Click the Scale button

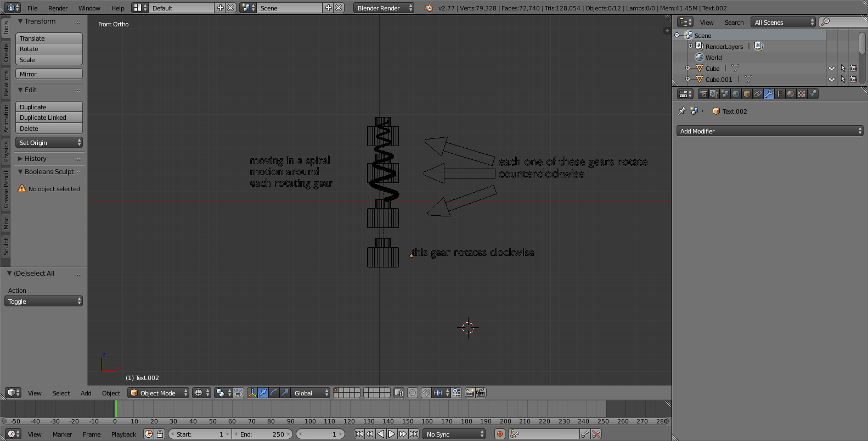[49, 60]
